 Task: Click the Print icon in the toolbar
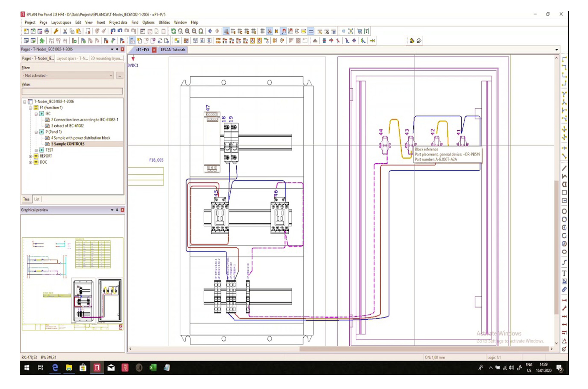46,31
